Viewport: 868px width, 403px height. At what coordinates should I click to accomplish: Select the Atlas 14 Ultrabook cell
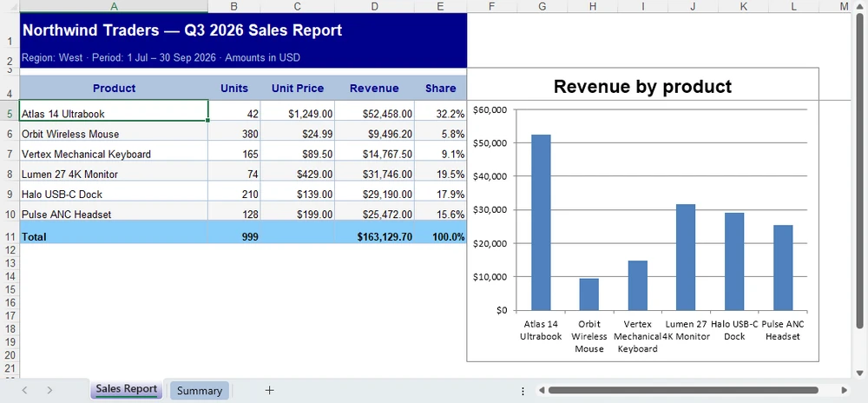click(114, 110)
